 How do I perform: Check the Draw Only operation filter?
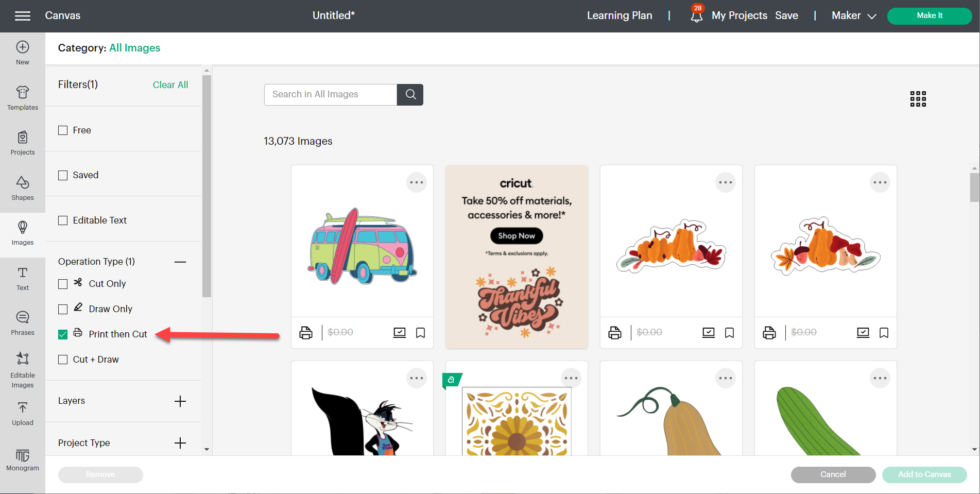[x=63, y=309]
